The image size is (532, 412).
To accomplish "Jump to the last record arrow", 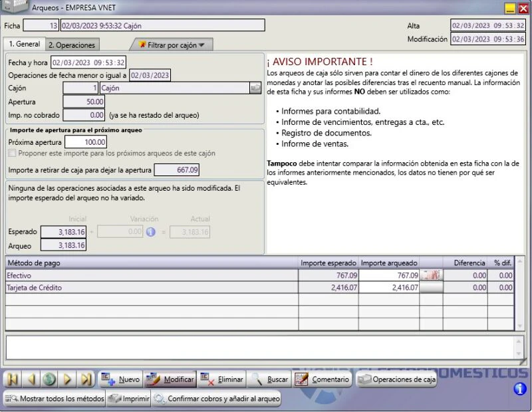I will (86, 379).
